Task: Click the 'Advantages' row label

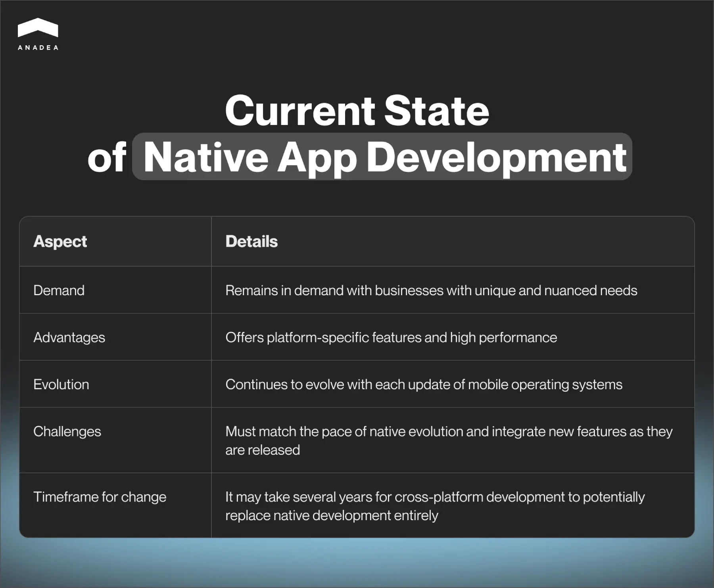Action: pyautogui.click(x=69, y=337)
